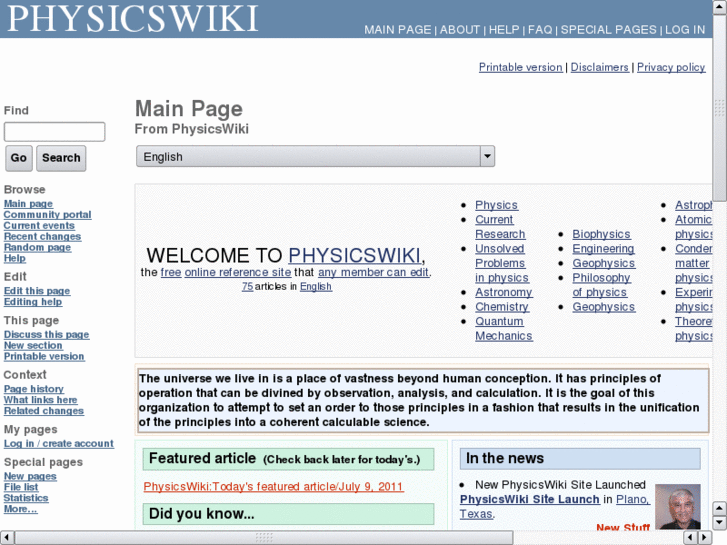727x545 pixels.
Task: Click the vertical scrollbar up arrow at top
Action: tap(720, 7)
